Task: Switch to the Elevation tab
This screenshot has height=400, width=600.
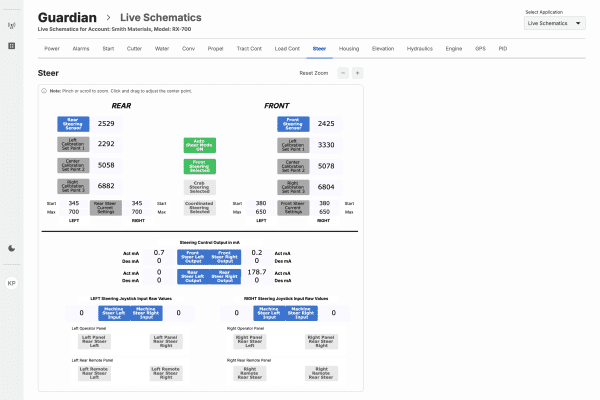Action: point(383,49)
